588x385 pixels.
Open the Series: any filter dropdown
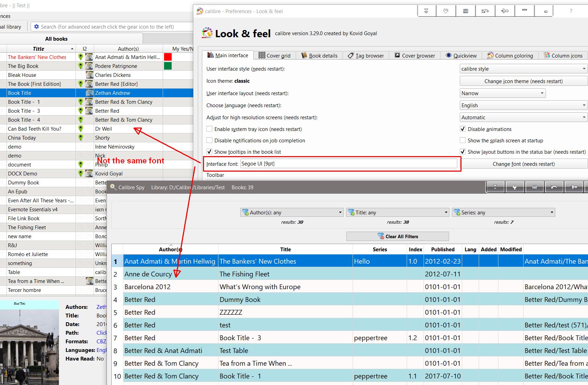pyautogui.click(x=503, y=212)
